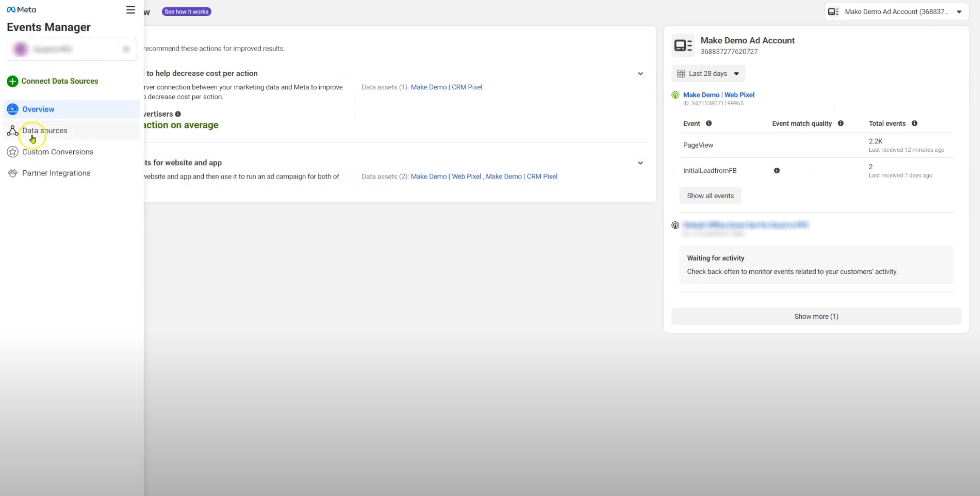The width and height of the screenshot is (980, 496).
Task: Click the green Web Pixel globe icon
Action: [x=675, y=95]
